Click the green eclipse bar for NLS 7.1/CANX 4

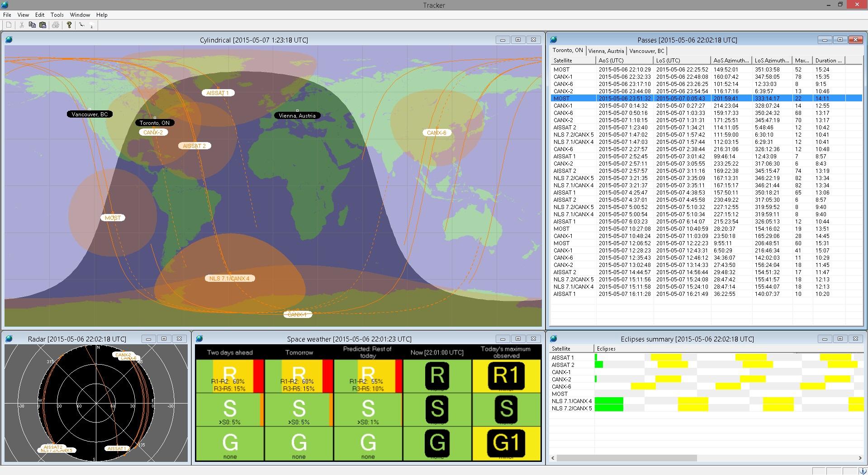pos(609,401)
